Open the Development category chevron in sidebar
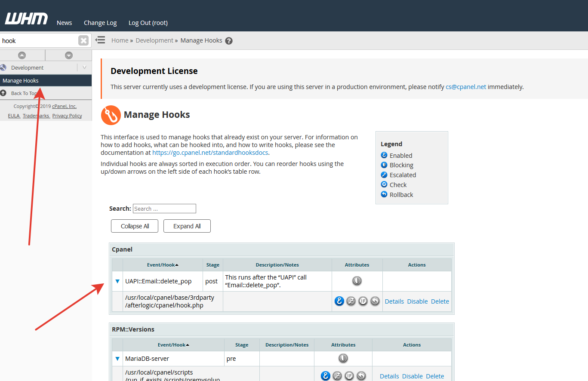Image resolution: width=588 pixels, height=381 pixels. [84, 68]
